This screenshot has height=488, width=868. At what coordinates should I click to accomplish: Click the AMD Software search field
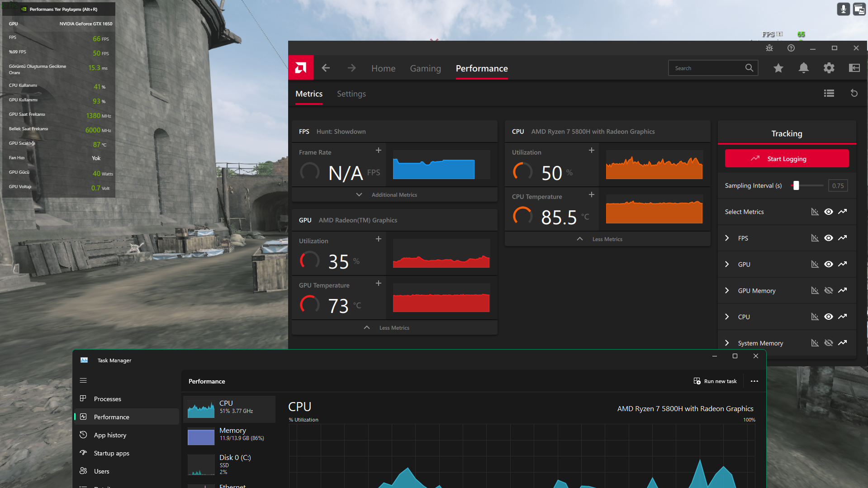point(713,68)
